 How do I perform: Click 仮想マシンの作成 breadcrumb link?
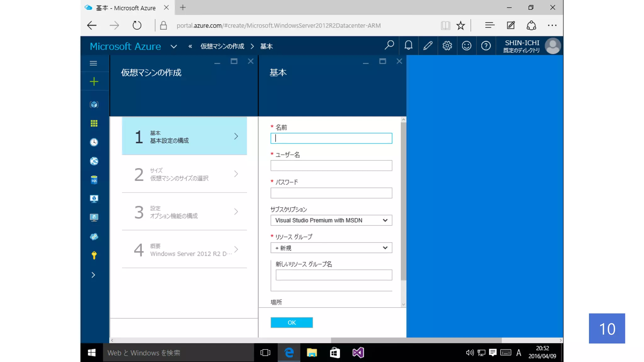pos(222,47)
